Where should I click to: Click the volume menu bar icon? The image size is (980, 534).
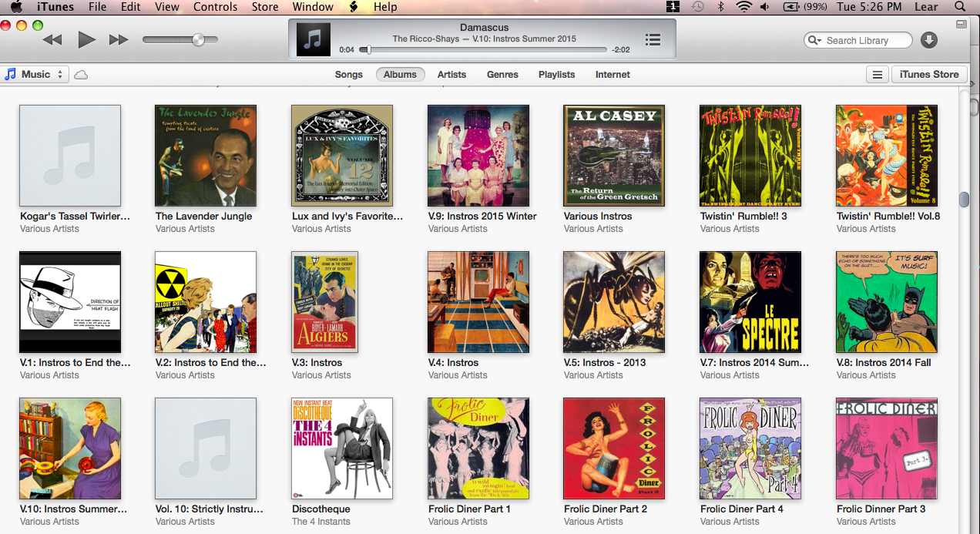pos(764,7)
